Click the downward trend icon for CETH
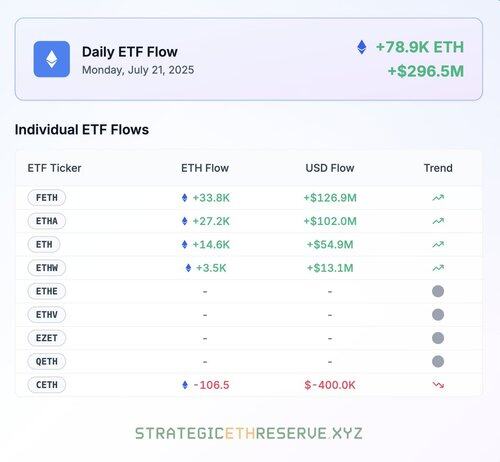The image size is (500, 462). [x=438, y=385]
